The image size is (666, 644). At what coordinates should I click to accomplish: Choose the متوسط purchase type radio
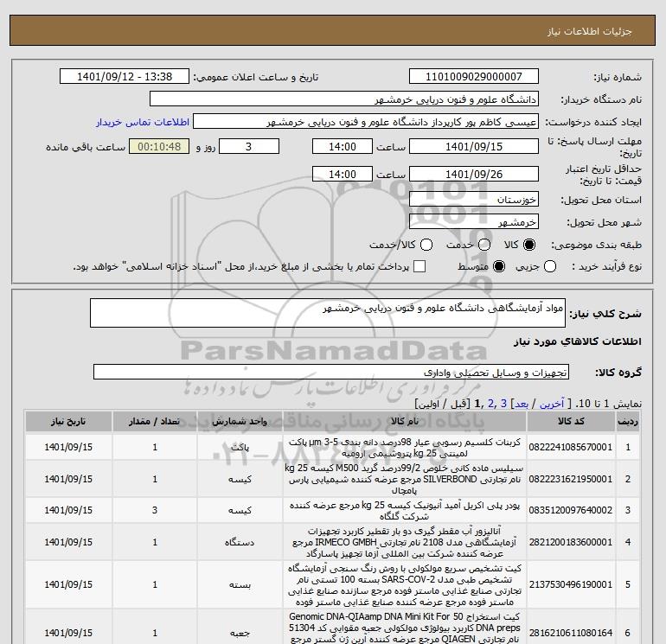[499, 266]
